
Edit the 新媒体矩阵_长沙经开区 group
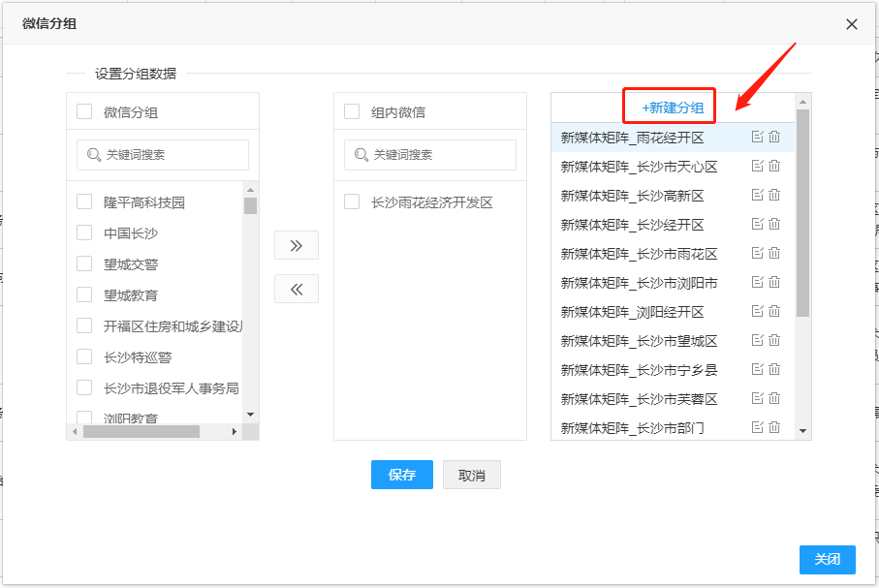point(758,225)
